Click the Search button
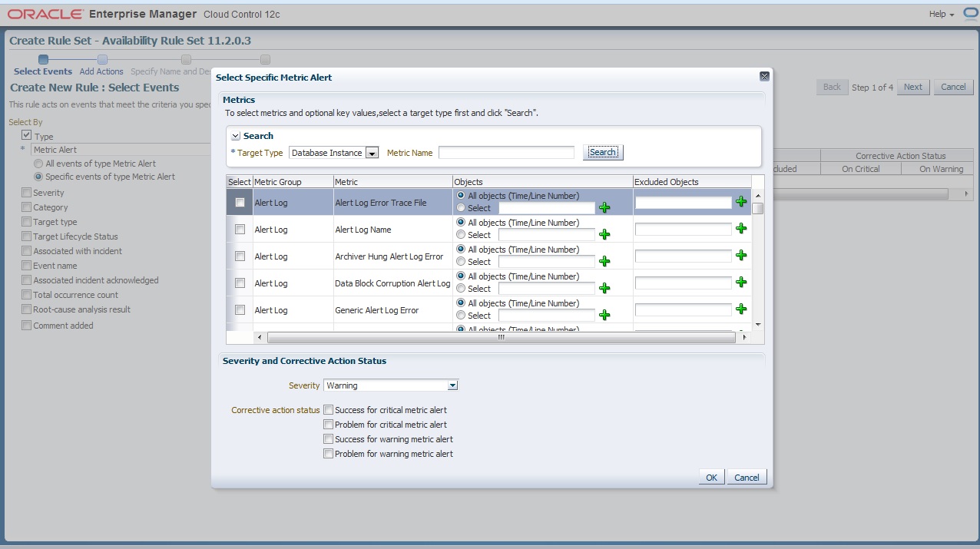 (602, 153)
